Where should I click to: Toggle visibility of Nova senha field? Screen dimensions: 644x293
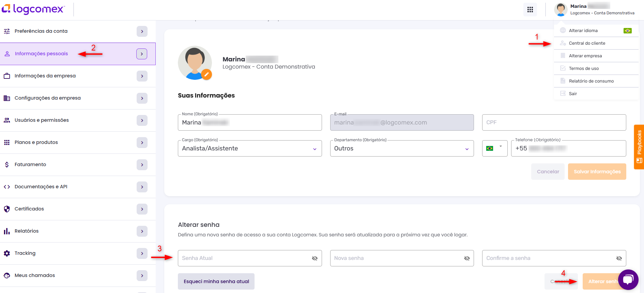[466, 258]
